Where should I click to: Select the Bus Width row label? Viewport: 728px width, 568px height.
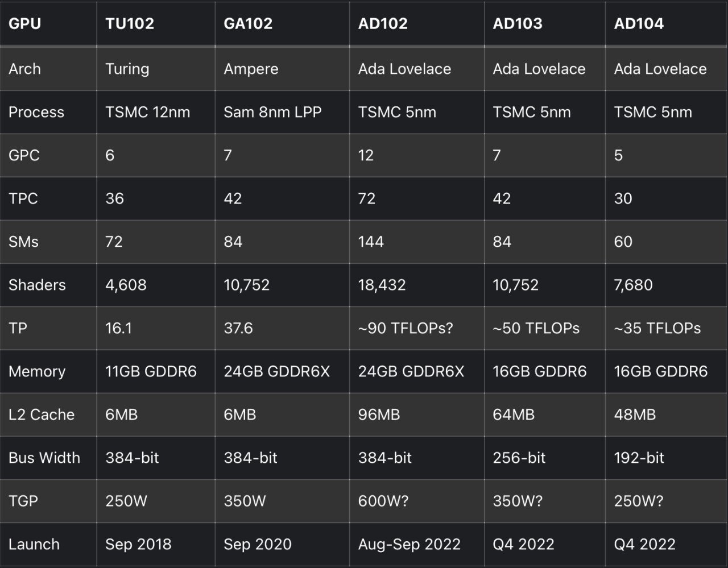[44, 458]
